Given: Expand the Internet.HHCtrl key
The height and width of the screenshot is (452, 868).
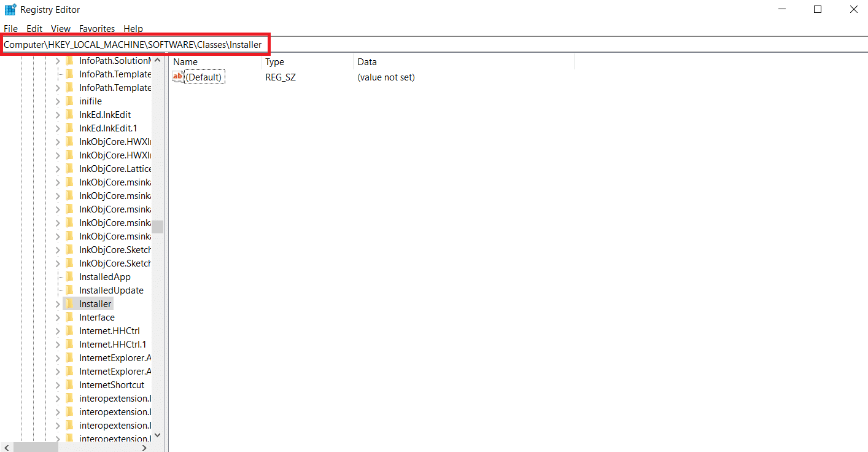Looking at the screenshot, I should click(x=58, y=330).
